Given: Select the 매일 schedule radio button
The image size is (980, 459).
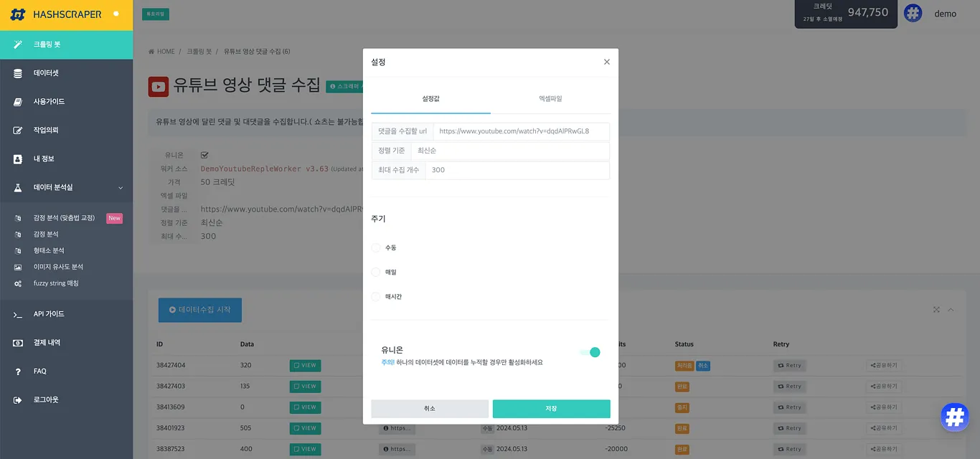Looking at the screenshot, I should (376, 273).
